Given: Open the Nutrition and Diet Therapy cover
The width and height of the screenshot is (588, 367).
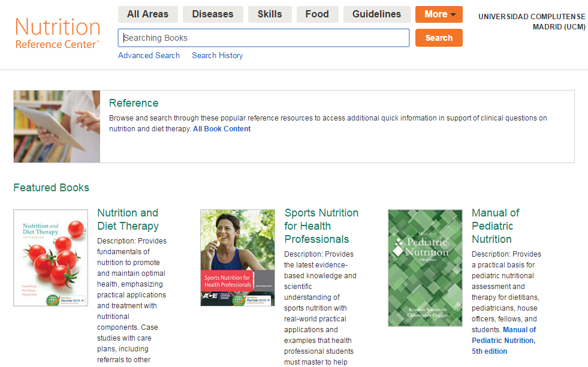Looking at the screenshot, I should 50,258.
